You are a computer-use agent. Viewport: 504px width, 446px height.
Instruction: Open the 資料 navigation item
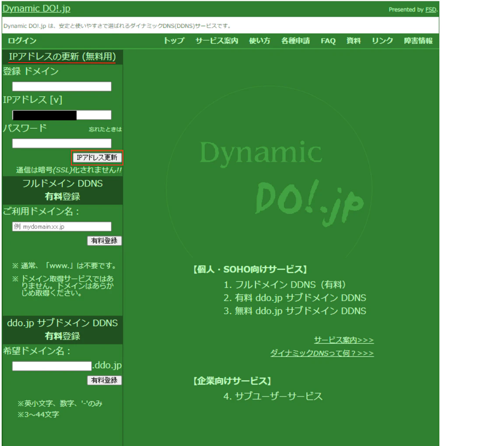click(353, 41)
